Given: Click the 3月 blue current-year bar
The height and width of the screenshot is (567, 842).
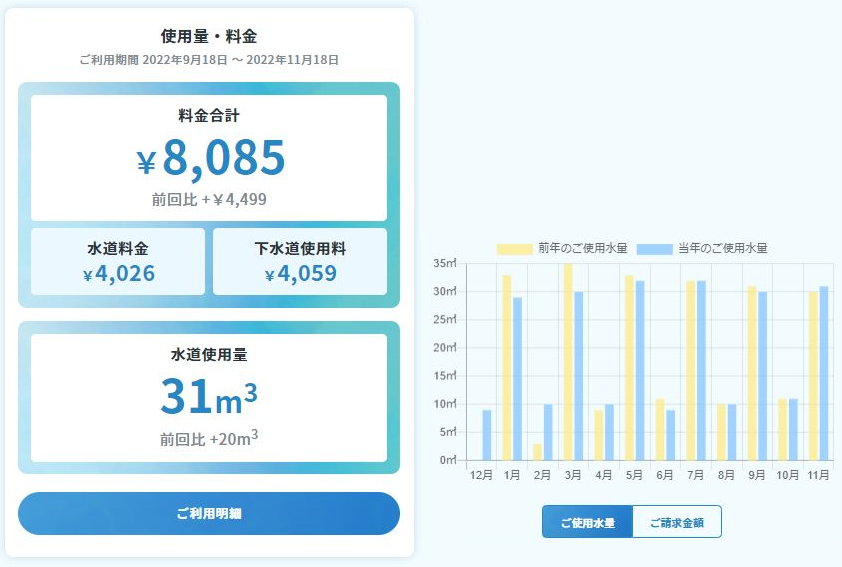Looking at the screenshot, I should 578,376.
